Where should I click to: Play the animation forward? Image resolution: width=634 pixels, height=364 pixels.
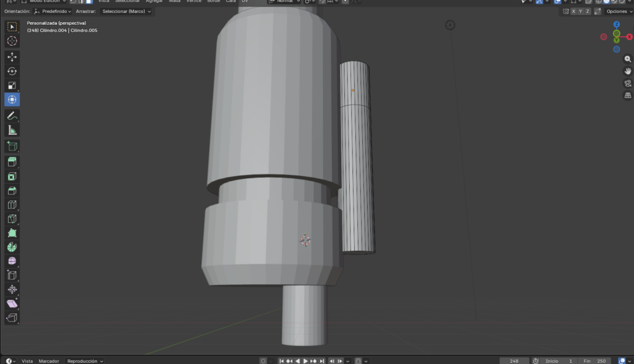coord(305,361)
